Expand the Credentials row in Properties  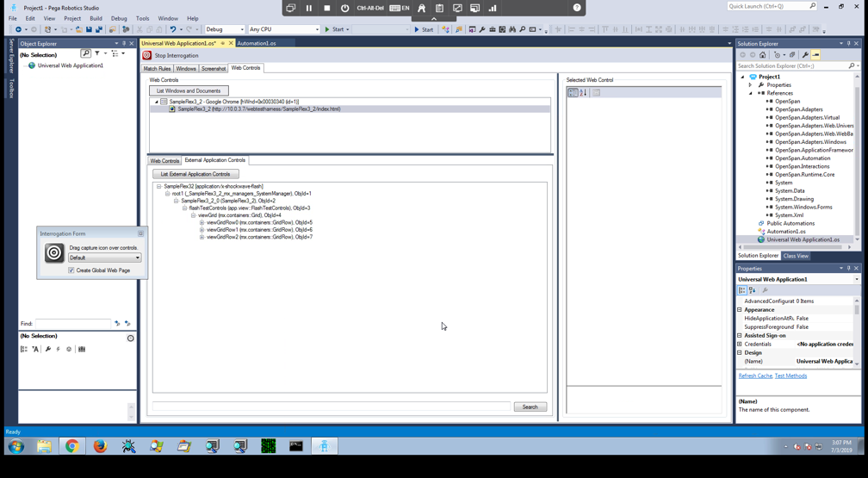point(740,344)
